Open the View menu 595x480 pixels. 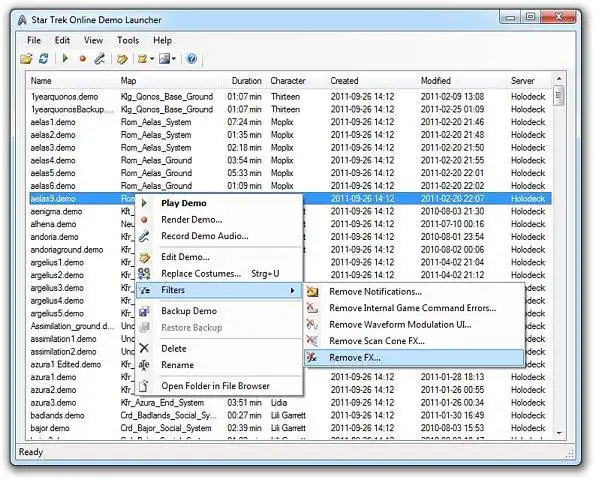[x=93, y=40]
